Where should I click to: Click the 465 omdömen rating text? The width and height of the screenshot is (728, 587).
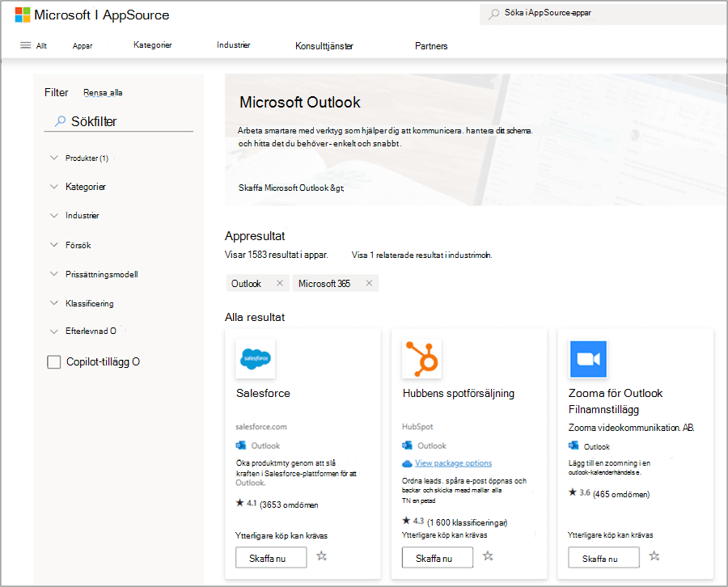[x=621, y=494]
